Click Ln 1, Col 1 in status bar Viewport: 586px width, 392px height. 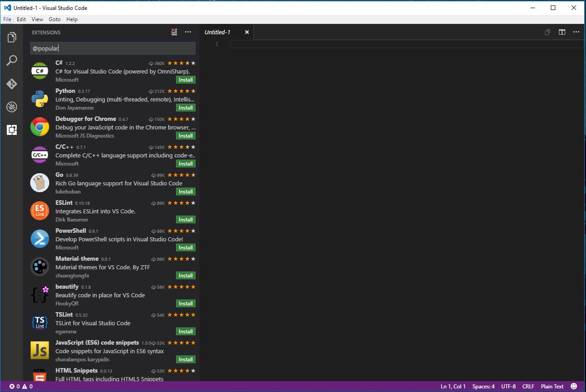(x=453, y=386)
